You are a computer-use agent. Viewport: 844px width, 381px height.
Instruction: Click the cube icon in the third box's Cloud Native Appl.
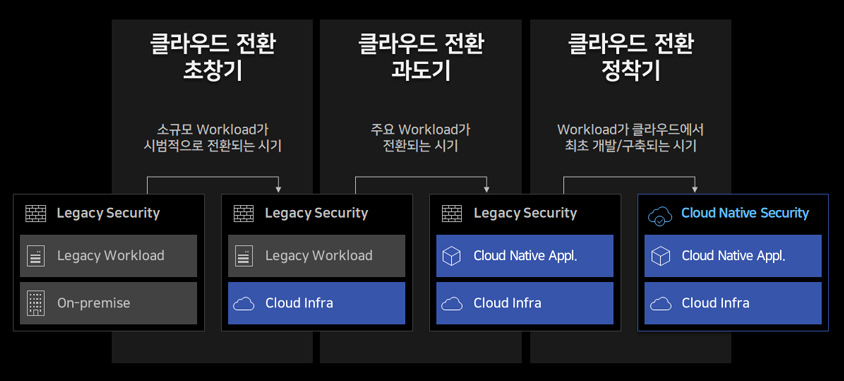pos(452,256)
